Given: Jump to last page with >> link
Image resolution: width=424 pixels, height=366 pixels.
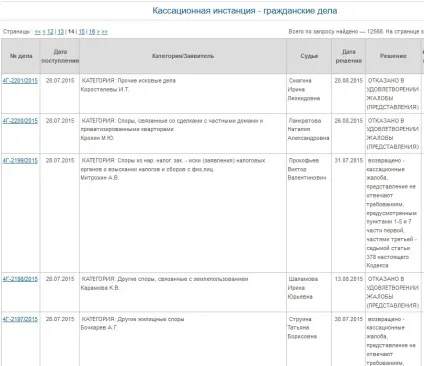Looking at the screenshot, I should [x=105, y=32].
